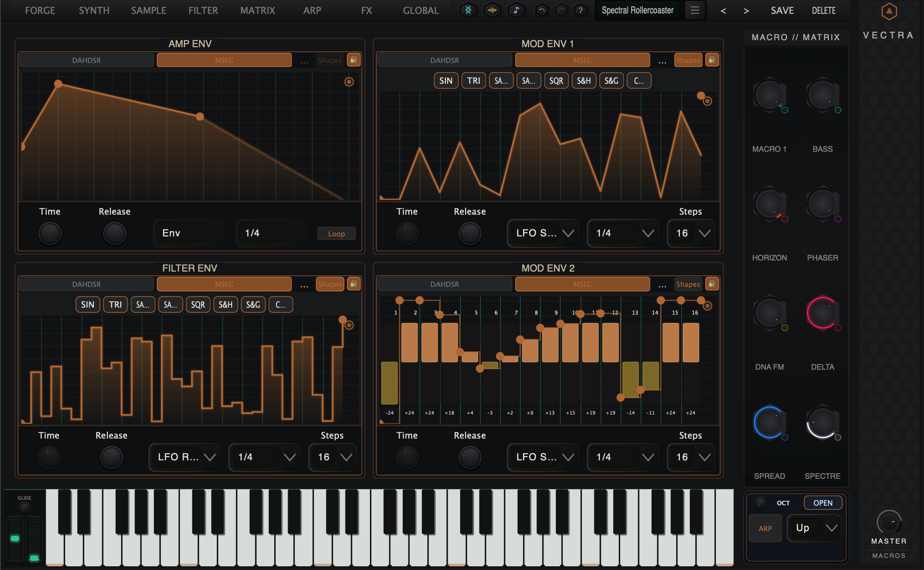This screenshot has height=570, width=924.
Task: Click the DELETE preset button
Action: click(824, 10)
